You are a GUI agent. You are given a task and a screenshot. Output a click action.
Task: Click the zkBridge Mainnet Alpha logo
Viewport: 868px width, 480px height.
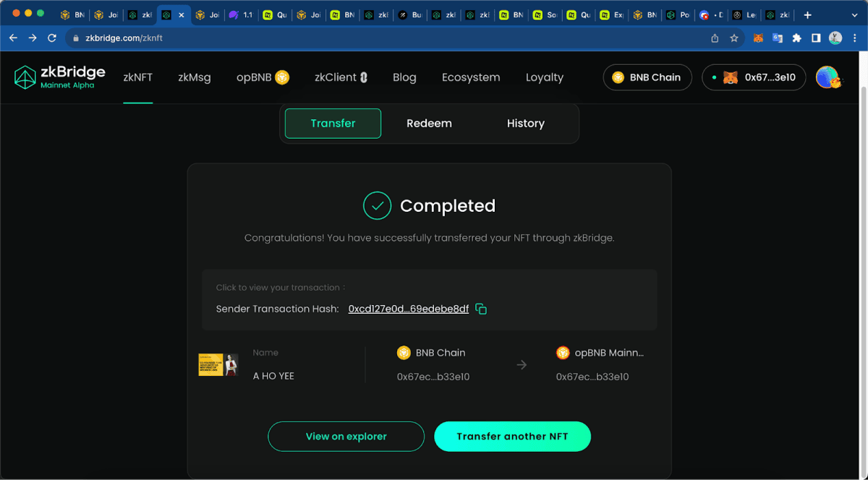pyautogui.click(x=60, y=77)
